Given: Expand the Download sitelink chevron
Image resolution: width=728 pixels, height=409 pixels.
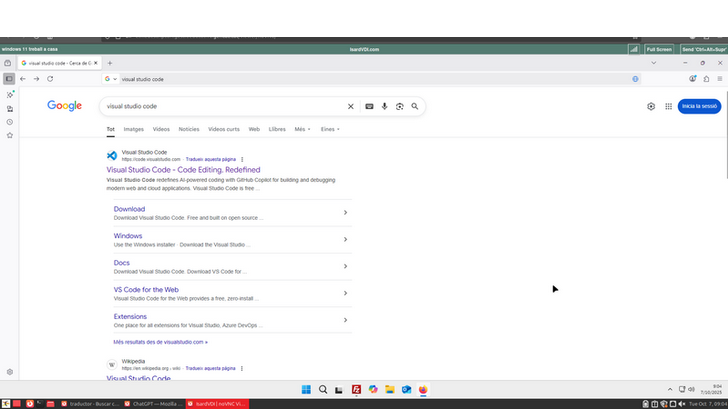Looking at the screenshot, I should coord(345,212).
